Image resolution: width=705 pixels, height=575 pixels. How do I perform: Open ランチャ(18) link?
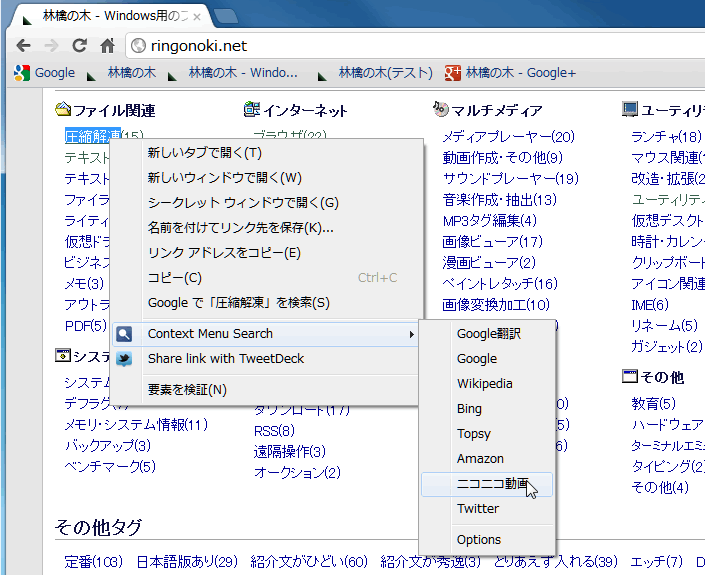coord(666,137)
